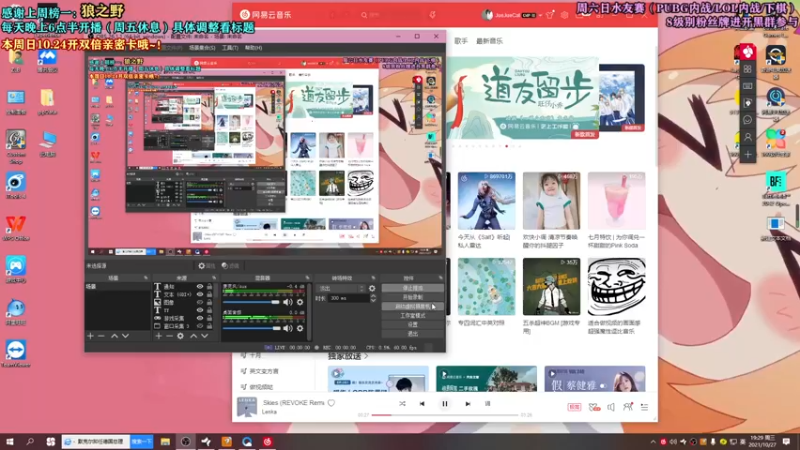Toggle shuffle play mode icon
The width and height of the screenshot is (800, 450).
click(402, 404)
